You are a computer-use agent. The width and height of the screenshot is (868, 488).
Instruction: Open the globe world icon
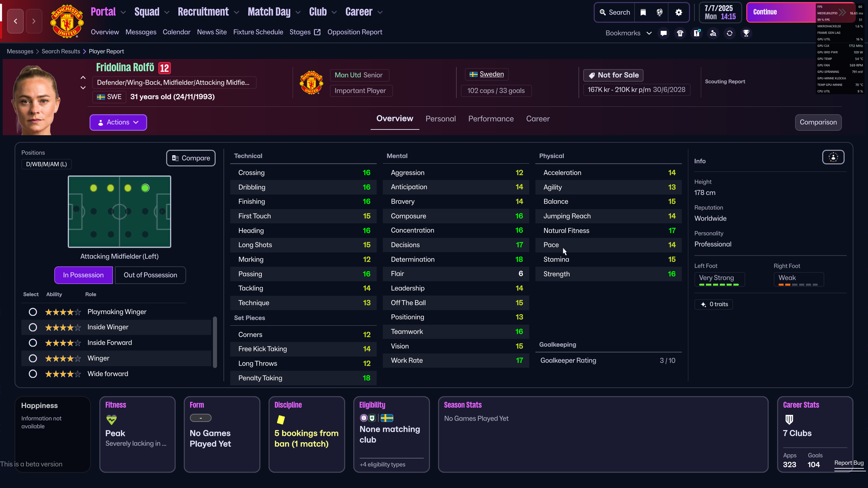659,13
